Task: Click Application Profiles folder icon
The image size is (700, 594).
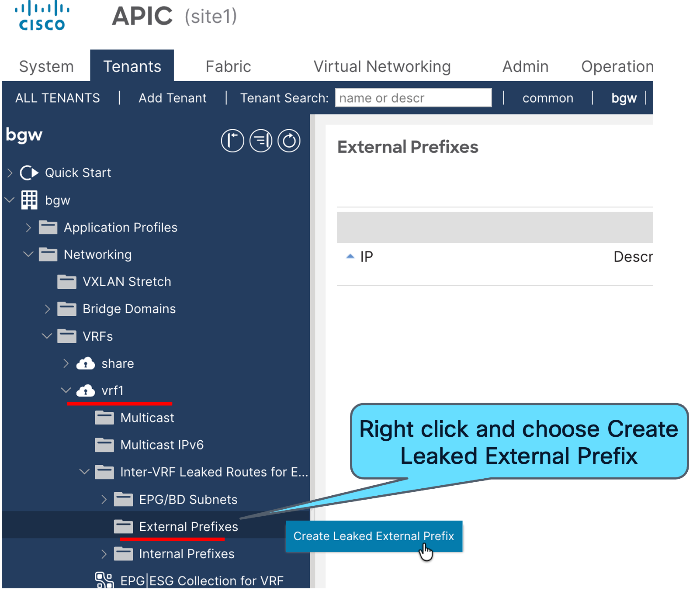Action: pos(48,227)
